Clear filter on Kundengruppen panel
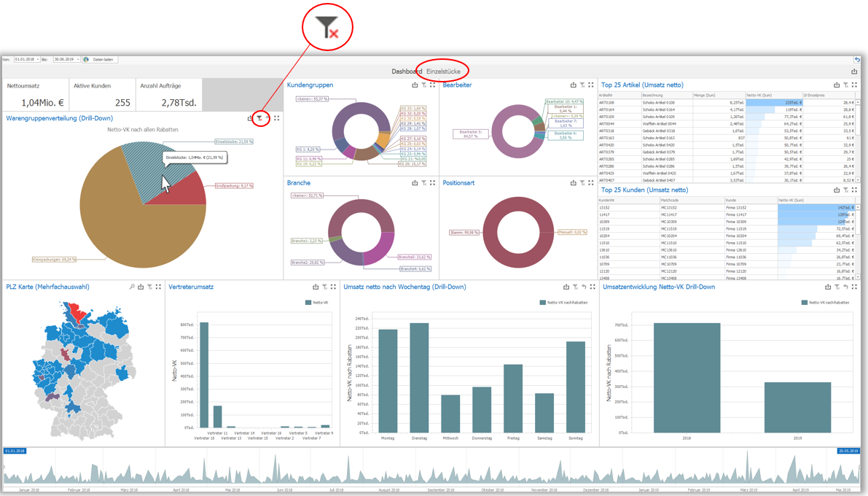The width and height of the screenshot is (868, 496). point(423,85)
